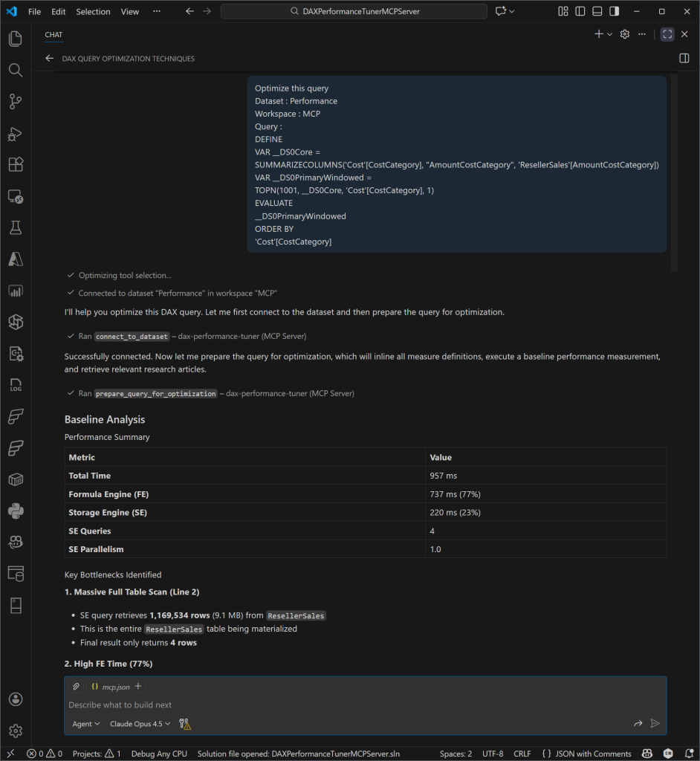Attach context with the paperclip icon
The image size is (700, 761).
pos(75,687)
